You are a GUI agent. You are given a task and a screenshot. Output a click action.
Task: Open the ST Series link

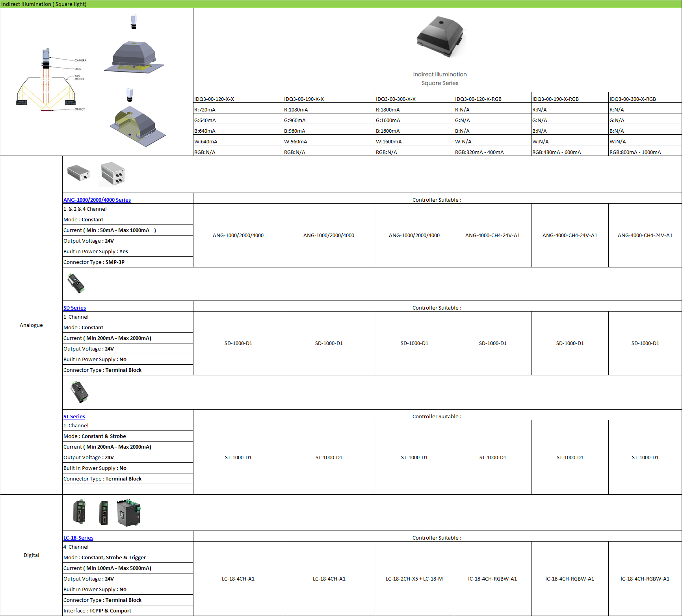click(74, 416)
